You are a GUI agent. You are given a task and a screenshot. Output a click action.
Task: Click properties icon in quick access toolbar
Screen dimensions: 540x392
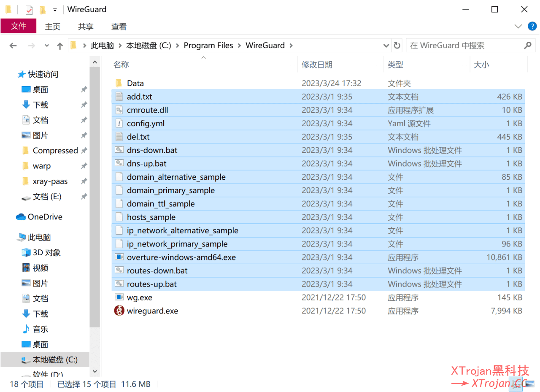click(x=29, y=10)
